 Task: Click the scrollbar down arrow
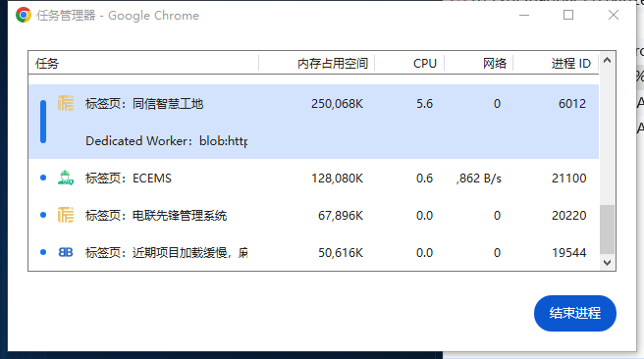point(607,262)
